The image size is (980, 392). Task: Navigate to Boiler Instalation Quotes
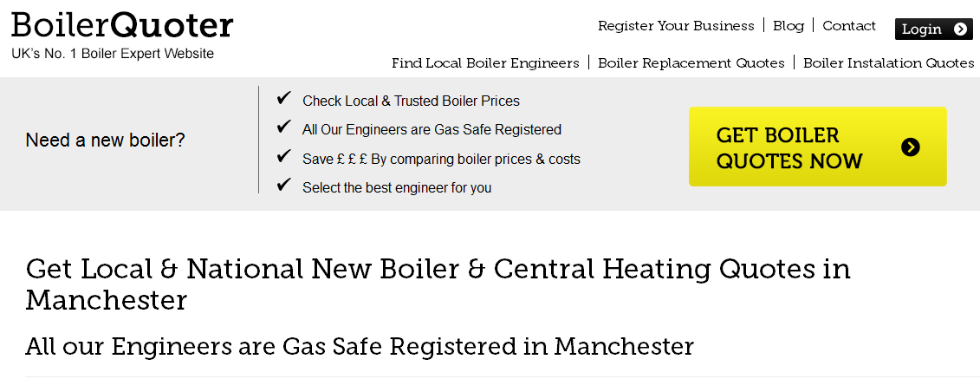click(x=888, y=63)
